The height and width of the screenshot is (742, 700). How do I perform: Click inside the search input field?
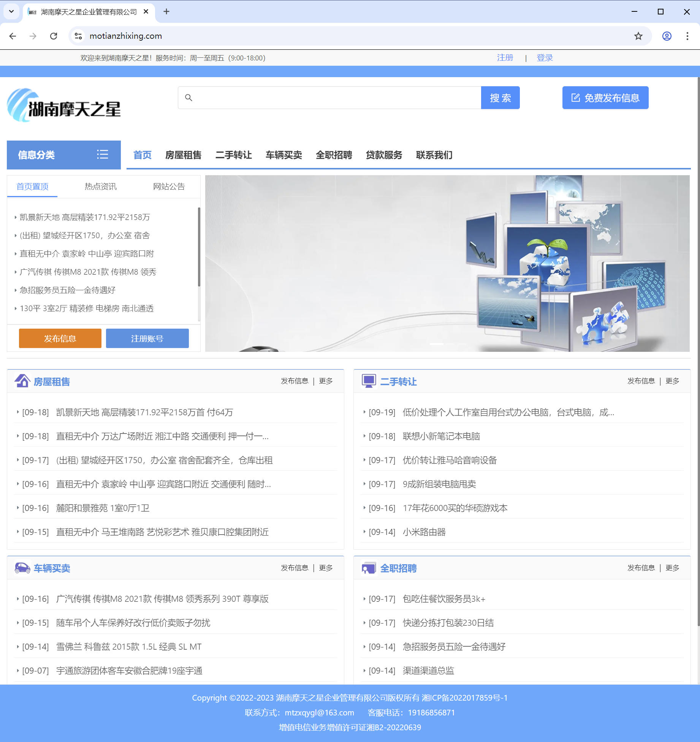pos(334,98)
